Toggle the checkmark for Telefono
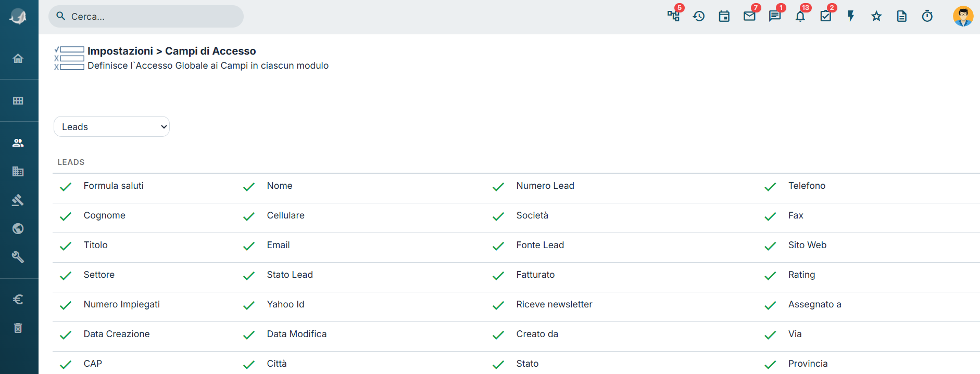Viewport: 980px width, 374px height. [770, 187]
